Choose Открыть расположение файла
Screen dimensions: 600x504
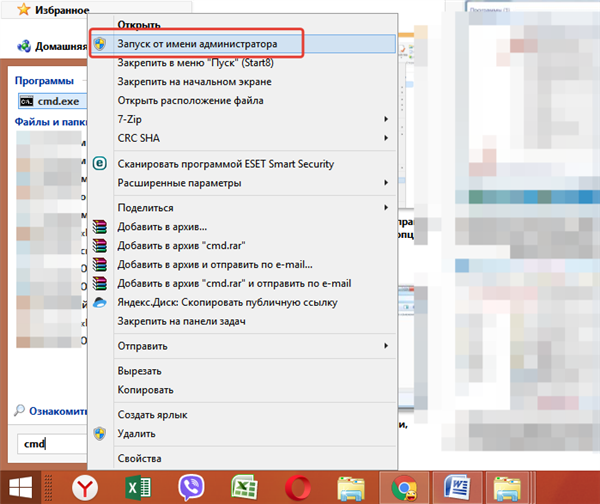click(243, 100)
